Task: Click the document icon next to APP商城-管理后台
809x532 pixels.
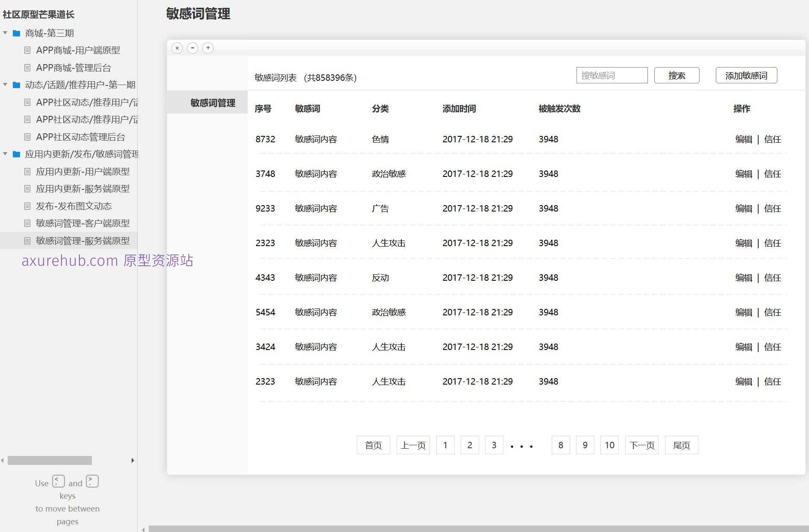Action: (x=28, y=68)
